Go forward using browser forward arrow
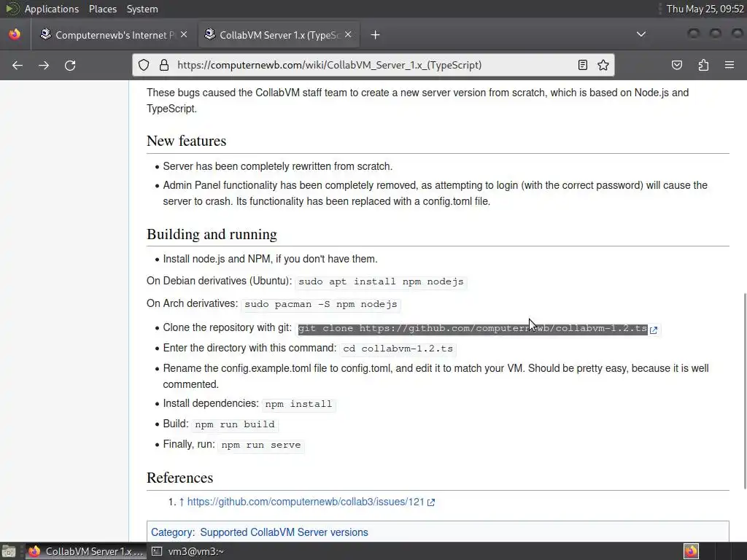Screen dimensions: 747x560 [x=44, y=65]
